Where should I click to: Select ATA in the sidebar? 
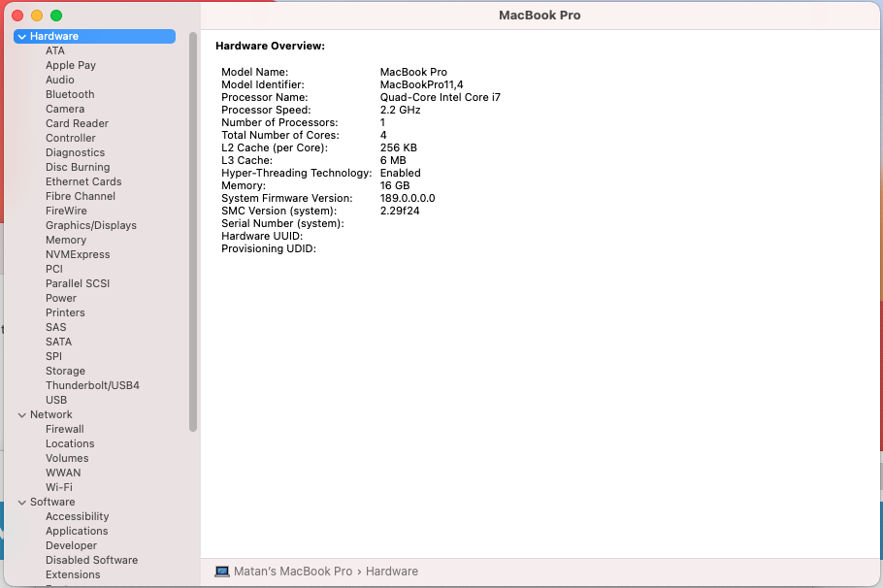(x=55, y=50)
